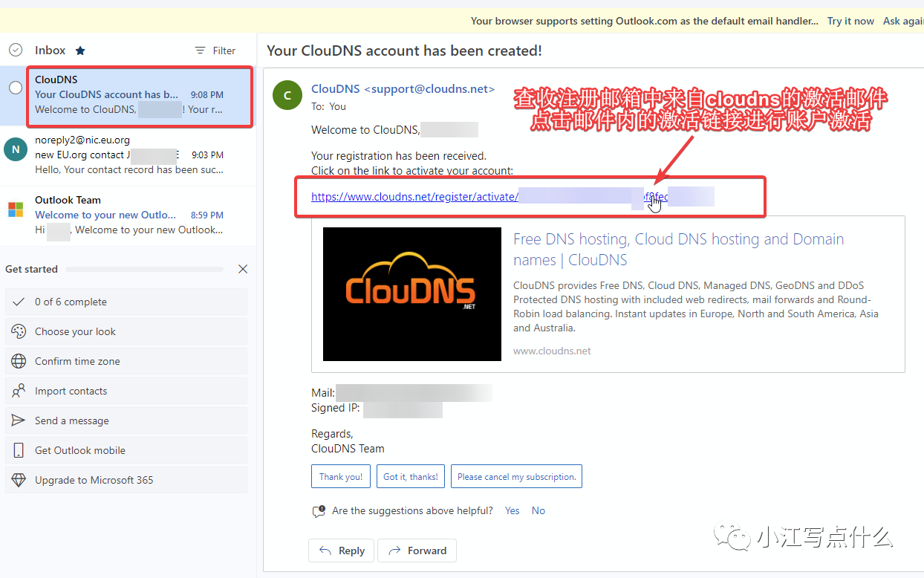Click the globe icon for time zone

19,361
